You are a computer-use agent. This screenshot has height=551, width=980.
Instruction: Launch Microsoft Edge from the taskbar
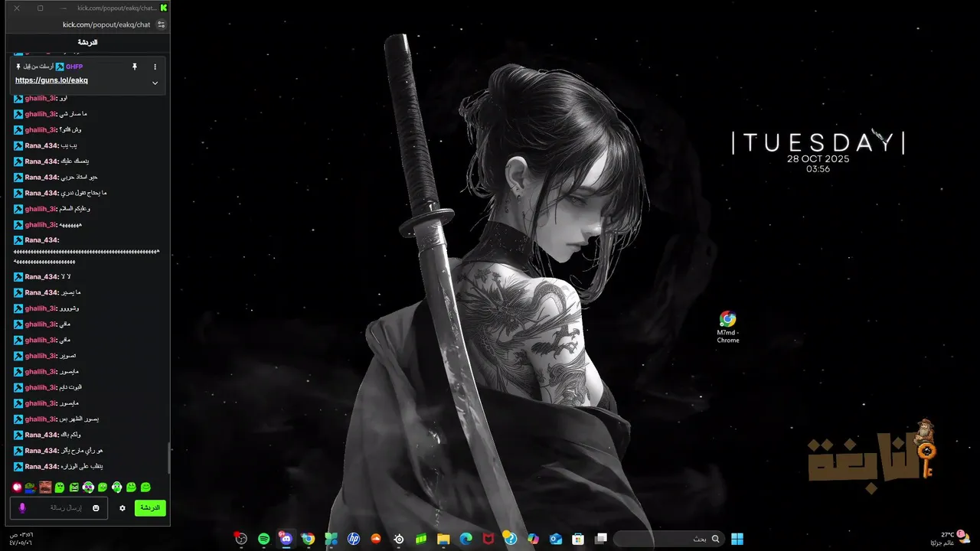(465, 539)
